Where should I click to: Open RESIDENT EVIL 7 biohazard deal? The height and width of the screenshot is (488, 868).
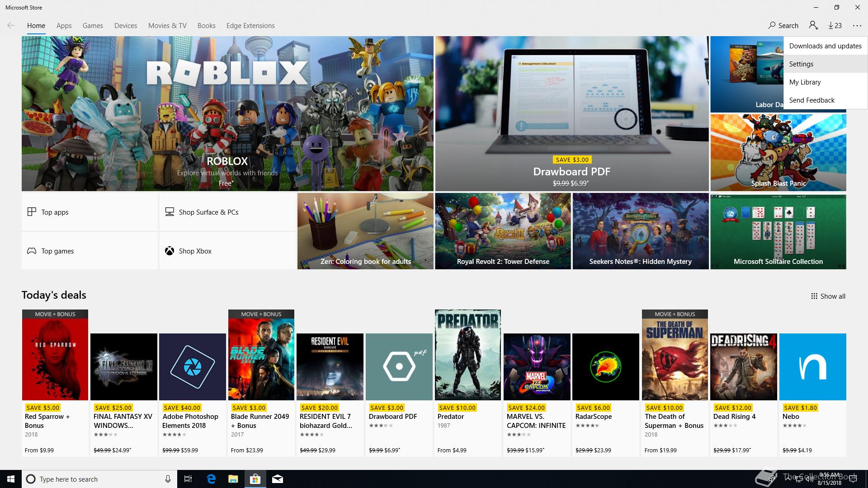pos(330,395)
